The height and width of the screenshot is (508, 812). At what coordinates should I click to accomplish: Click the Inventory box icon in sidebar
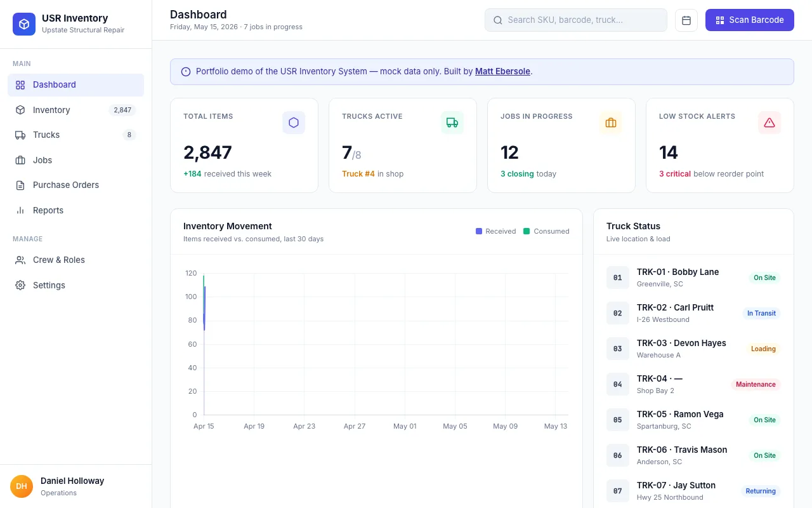(20, 110)
